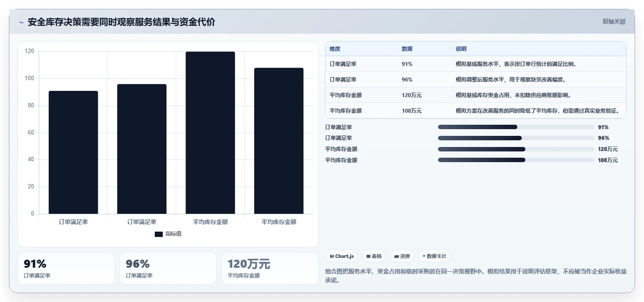644x302 pixels.
Task: Click the progress bar labeled 108万元
Action: point(516,160)
